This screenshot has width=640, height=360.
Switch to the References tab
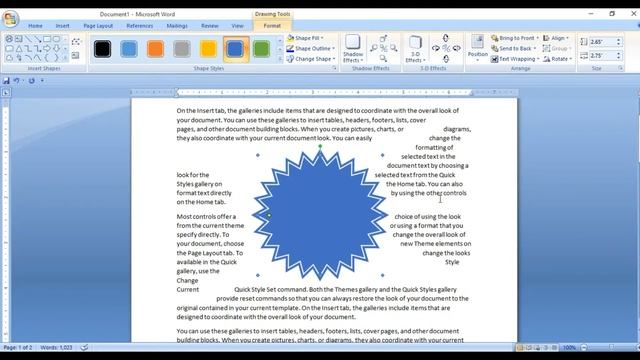tap(140, 26)
